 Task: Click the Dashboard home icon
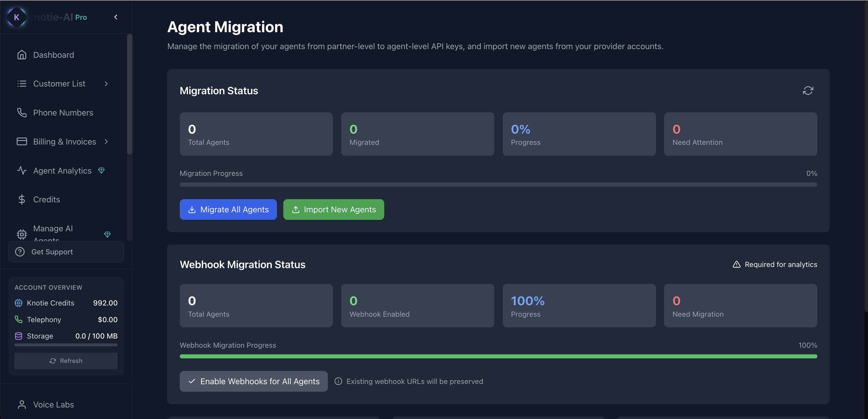(x=22, y=55)
